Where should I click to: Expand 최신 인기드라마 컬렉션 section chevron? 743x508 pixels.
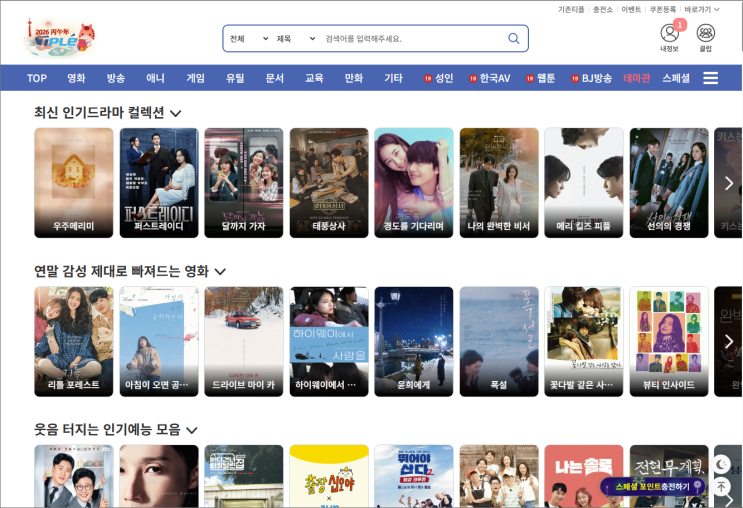pyautogui.click(x=176, y=113)
